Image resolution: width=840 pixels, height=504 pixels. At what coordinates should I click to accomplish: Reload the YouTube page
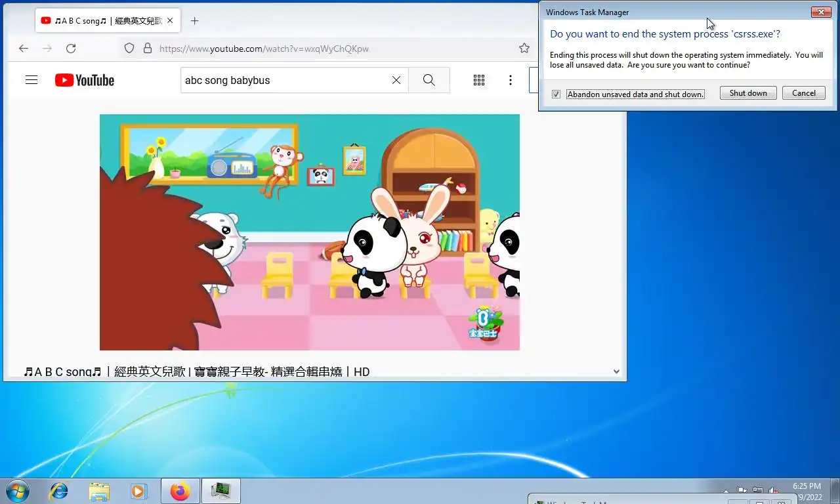(71, 48)
